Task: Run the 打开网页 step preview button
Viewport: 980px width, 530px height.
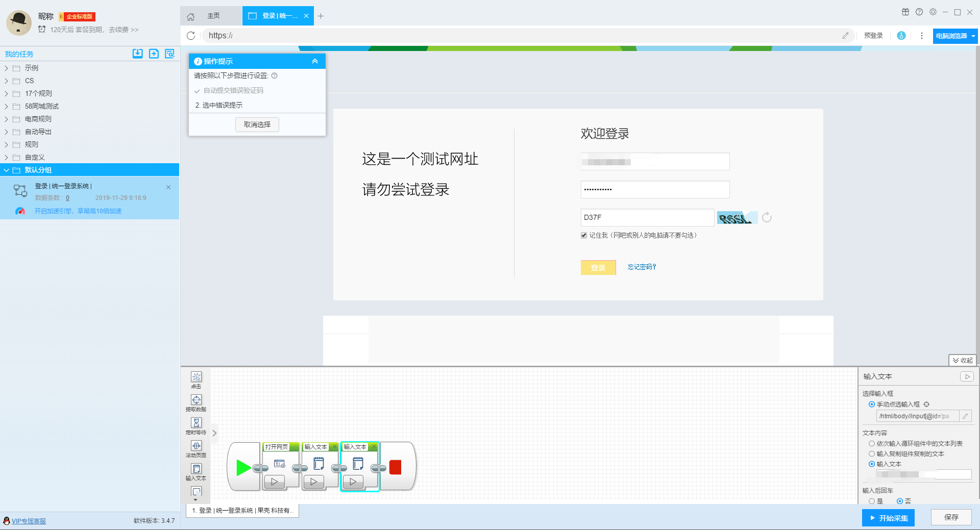Action: pos(275,482)
